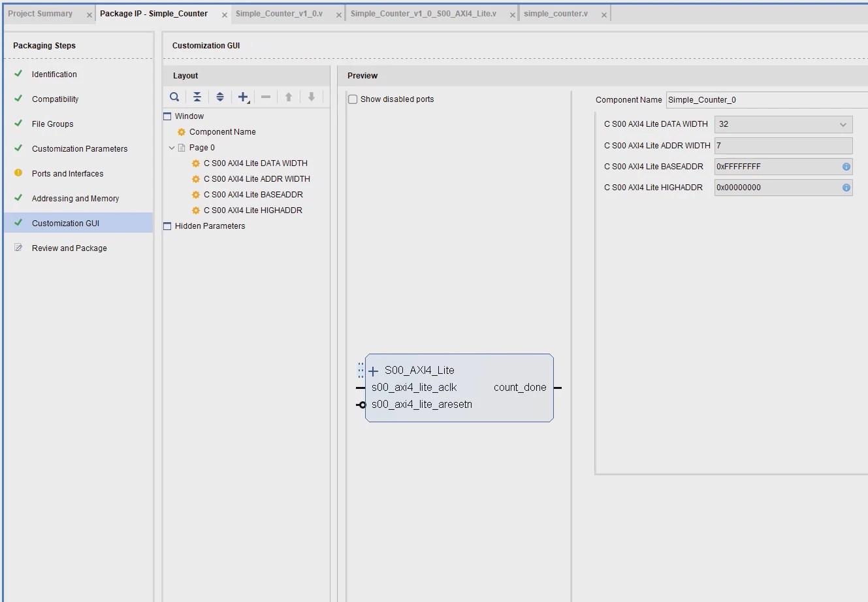This screenshot has height=602, width=868.
Task: Click the move up arrow in Layout toolbar
Action: pyautogui.click(x=289, y=97)
